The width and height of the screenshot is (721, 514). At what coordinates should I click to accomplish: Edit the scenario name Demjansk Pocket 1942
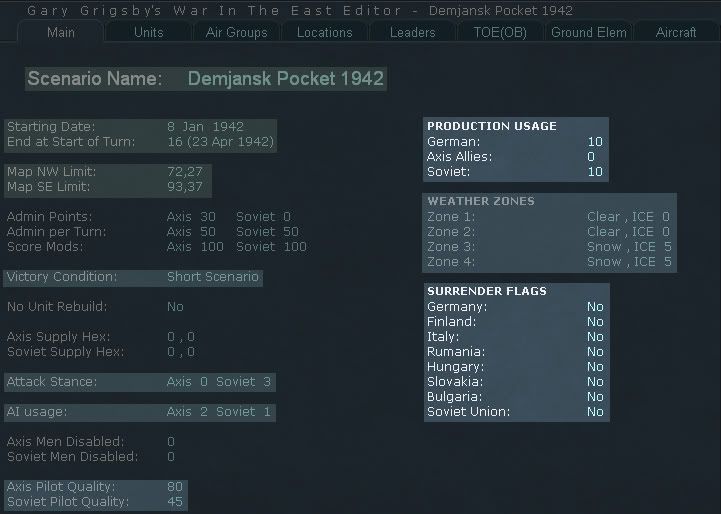285,79
